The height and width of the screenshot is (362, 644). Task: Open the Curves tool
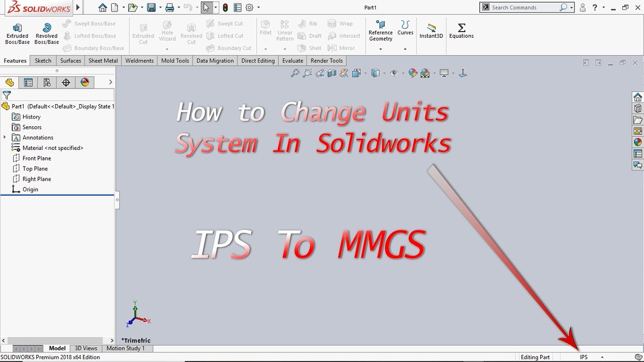406,28
